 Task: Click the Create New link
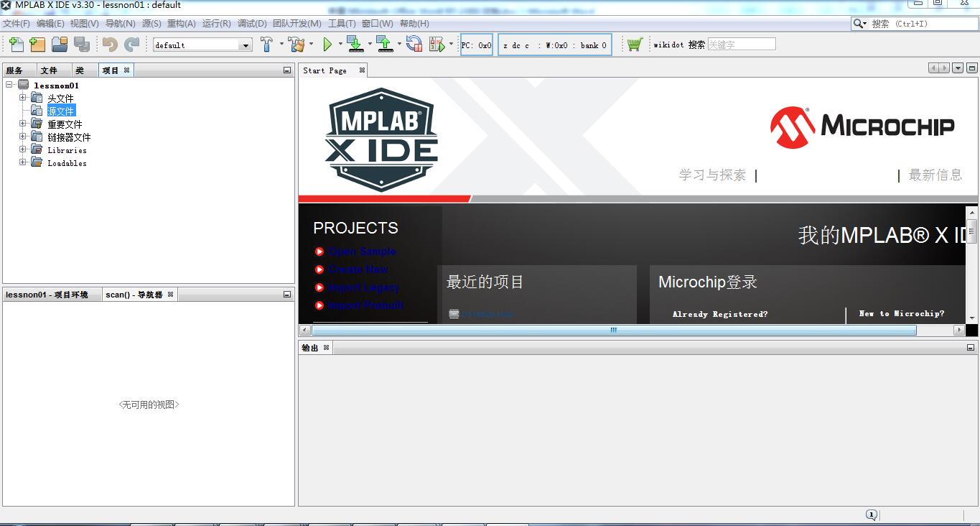[x=358, y=269]
